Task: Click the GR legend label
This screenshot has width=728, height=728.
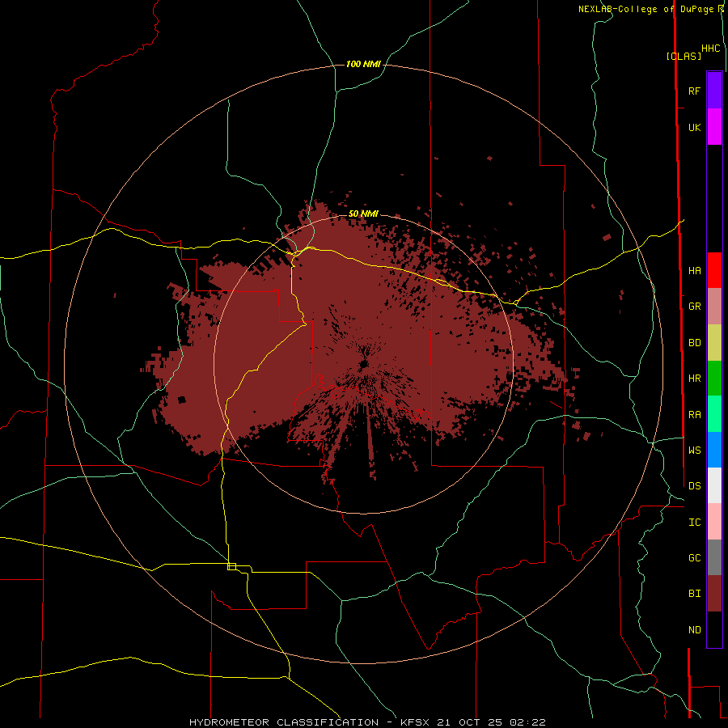Action: (x=694, y=307)
